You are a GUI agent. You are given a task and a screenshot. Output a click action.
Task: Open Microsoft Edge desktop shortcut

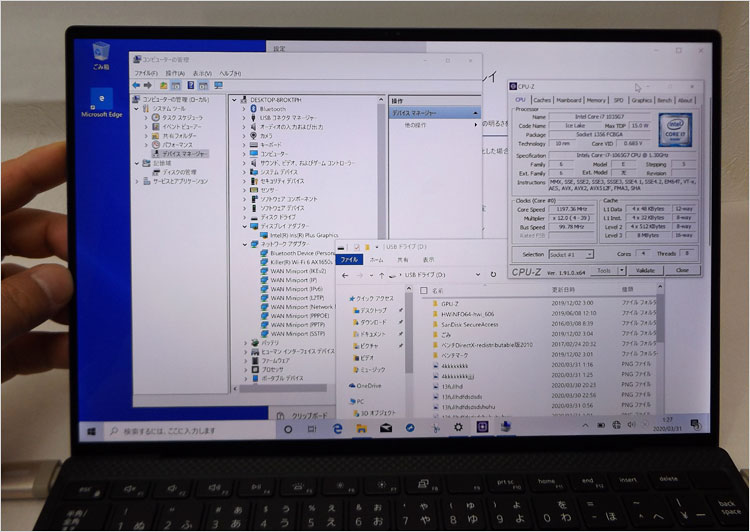tap(103, 102)
